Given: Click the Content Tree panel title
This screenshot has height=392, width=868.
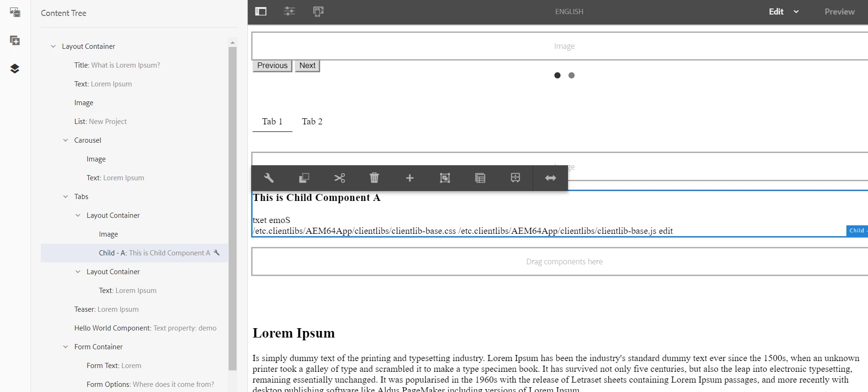Looking at the screenshot, I should coord(63,13).
